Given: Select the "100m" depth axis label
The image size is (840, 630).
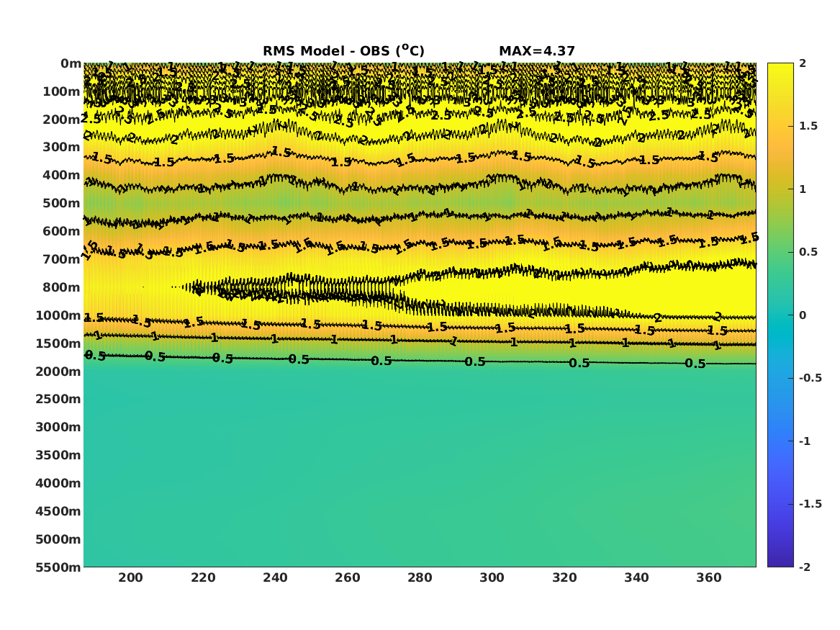Looking at the screenshot, I should tap(62, 91).
